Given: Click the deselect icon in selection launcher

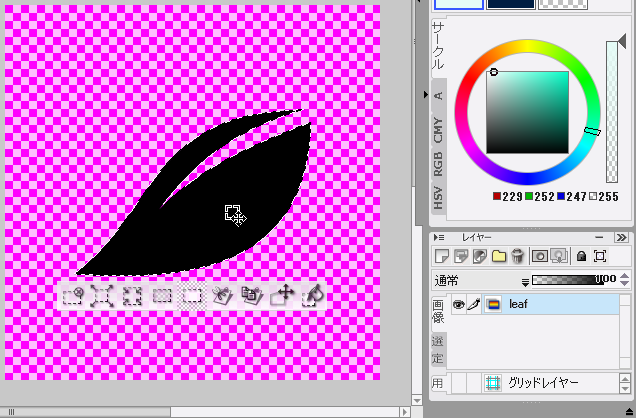Looking at the screenshot, I should [x=72, y=295].
